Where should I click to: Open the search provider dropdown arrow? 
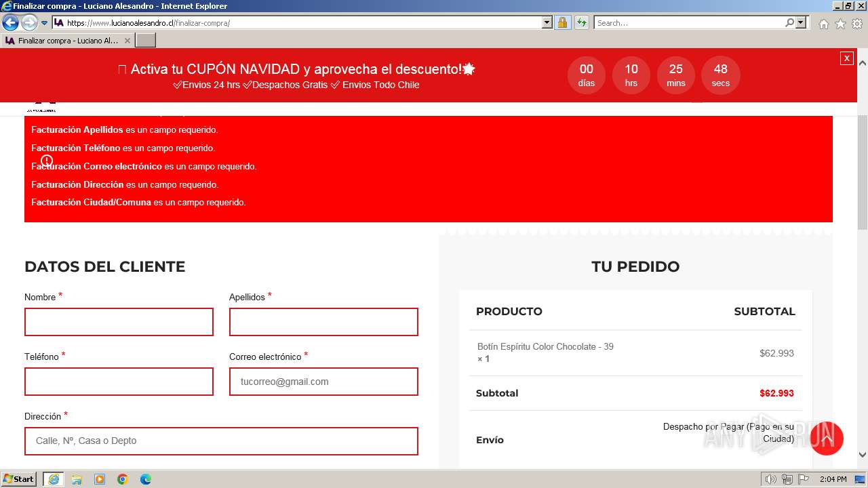[801, 23]
